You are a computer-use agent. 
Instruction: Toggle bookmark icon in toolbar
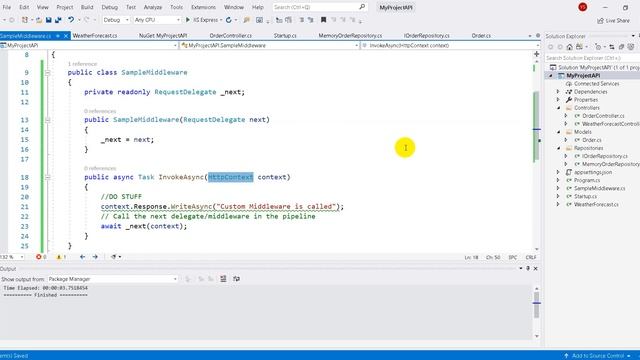[323, 20]
